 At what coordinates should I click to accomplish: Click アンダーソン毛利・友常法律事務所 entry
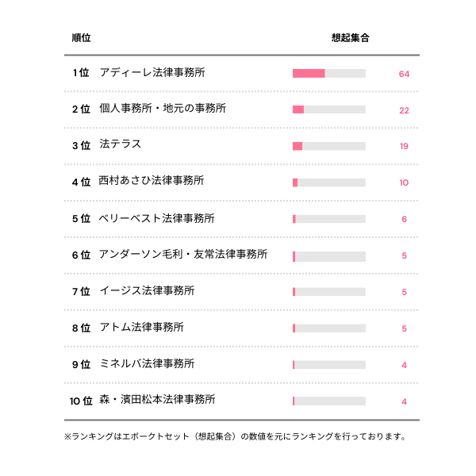(183, 255)
